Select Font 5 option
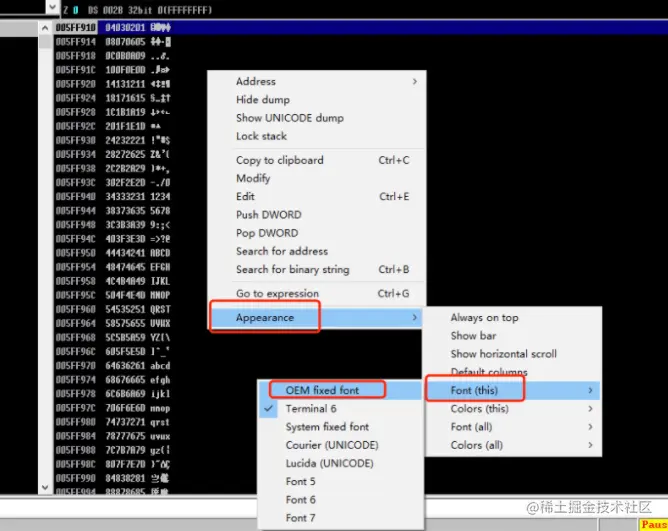This screenshot has height=531, width=668. (x=341, y=482)
